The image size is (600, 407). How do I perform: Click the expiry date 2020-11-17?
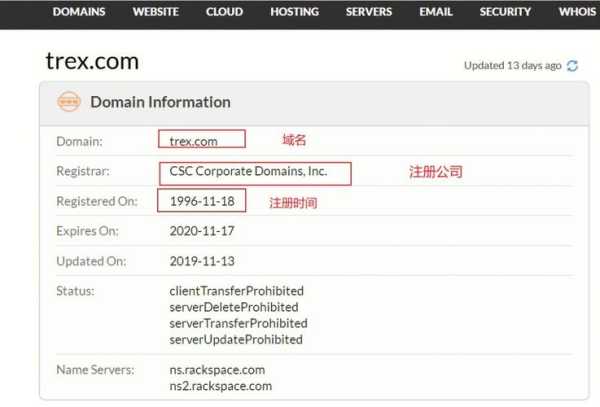[202, 231]
